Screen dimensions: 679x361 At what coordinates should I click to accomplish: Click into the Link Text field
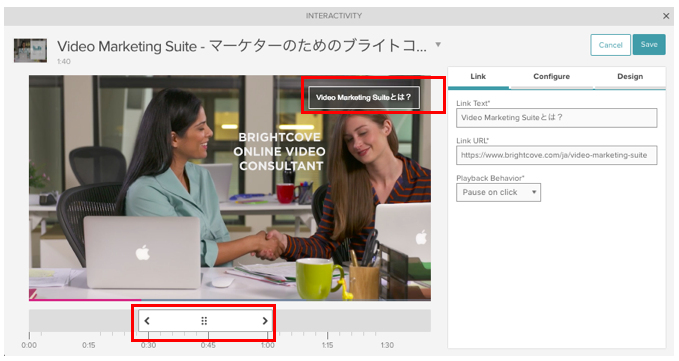tap(556, 118)
